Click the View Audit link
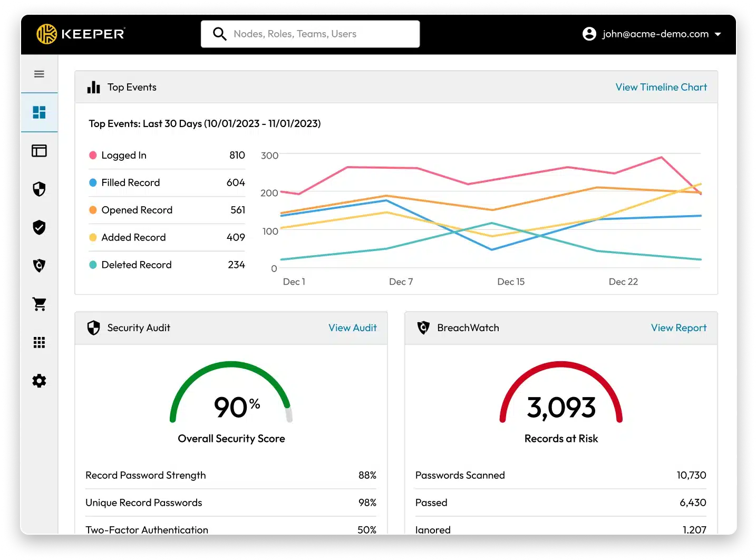This screenshot has width=756, height=560. coord(352,327)
